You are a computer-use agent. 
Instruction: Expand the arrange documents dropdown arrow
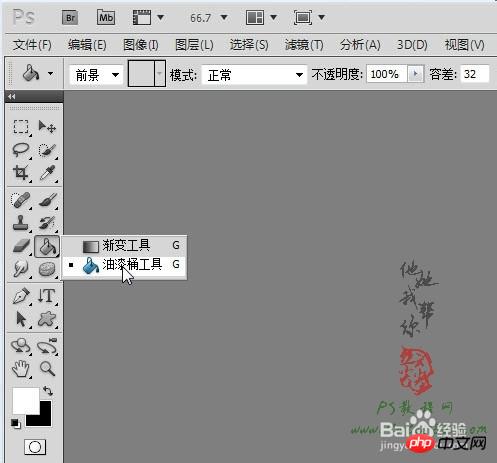click(273, 17)
